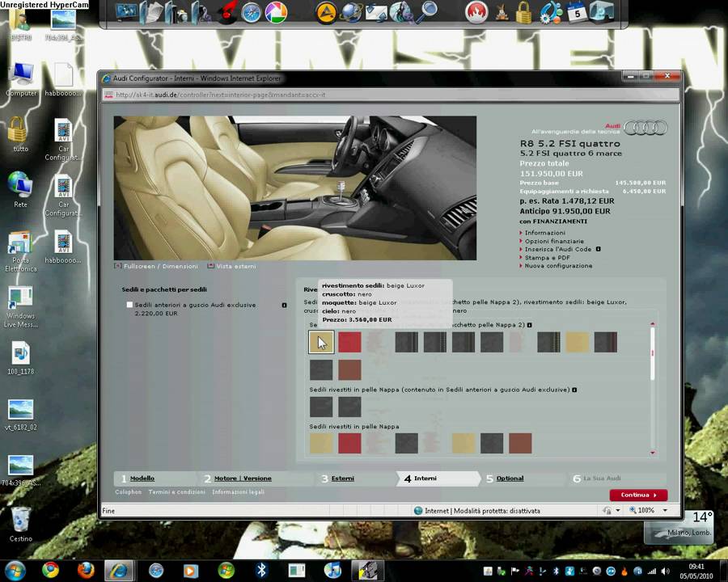Click the upholstery list scroll-up arrow
This screenshot has width=728, height=582.
(x=652, y=323)
